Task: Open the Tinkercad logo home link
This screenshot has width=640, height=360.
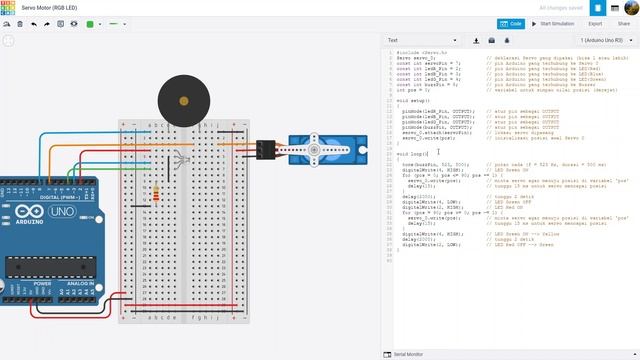Action: pos(8,8)
